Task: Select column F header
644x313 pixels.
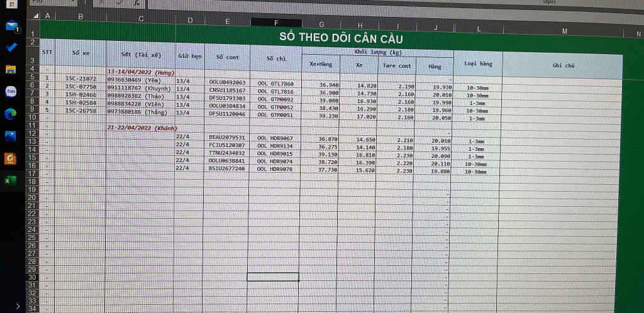Action: point(275,23)
